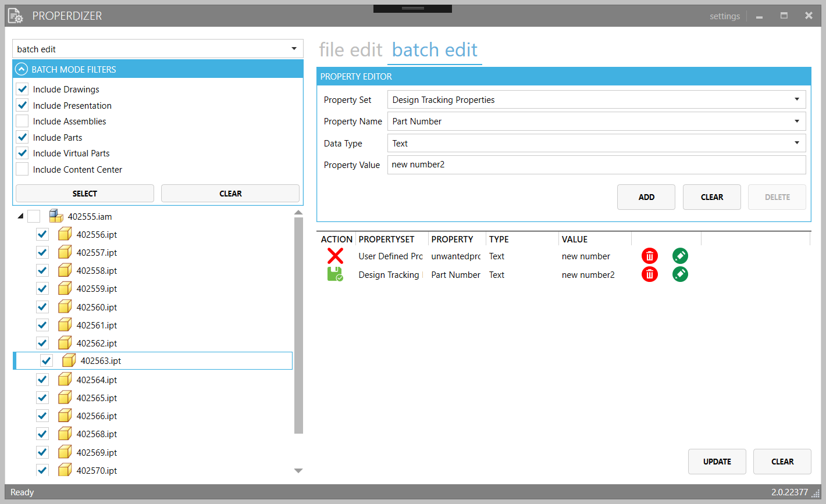
Task: Click the 'new number' value cell
Action: 586,256
